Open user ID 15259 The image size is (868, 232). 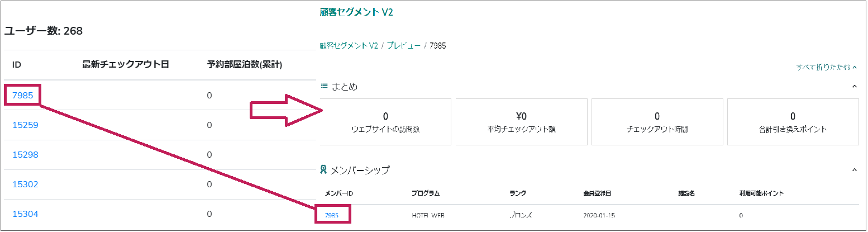pos(25,125)
